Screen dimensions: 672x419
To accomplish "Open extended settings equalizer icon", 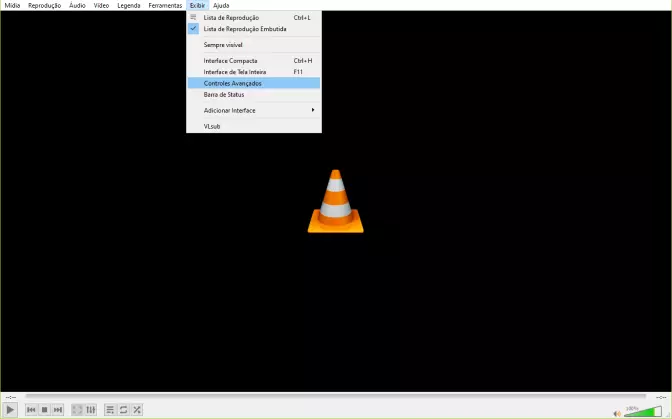I will (x=90, y=410).
